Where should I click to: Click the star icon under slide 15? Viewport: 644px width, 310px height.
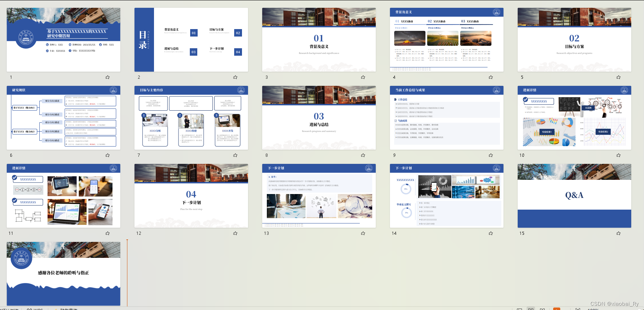tap(618, 233)
